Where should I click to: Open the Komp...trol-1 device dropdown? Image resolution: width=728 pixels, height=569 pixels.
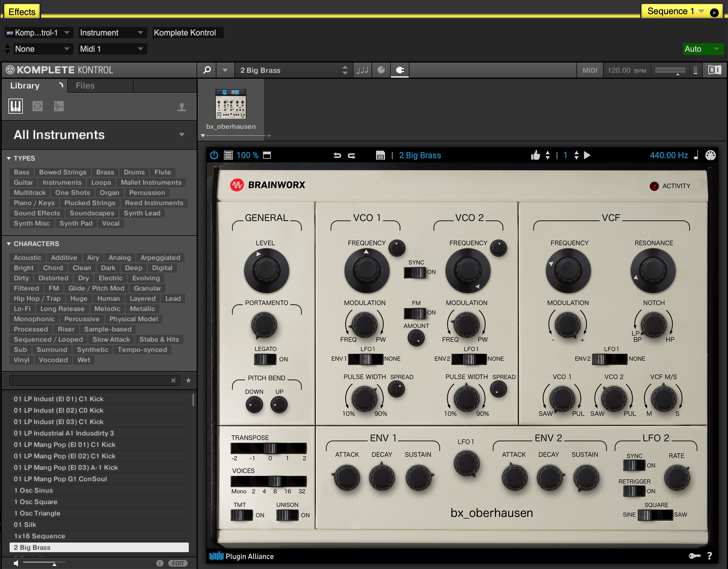tap(39, 33)
